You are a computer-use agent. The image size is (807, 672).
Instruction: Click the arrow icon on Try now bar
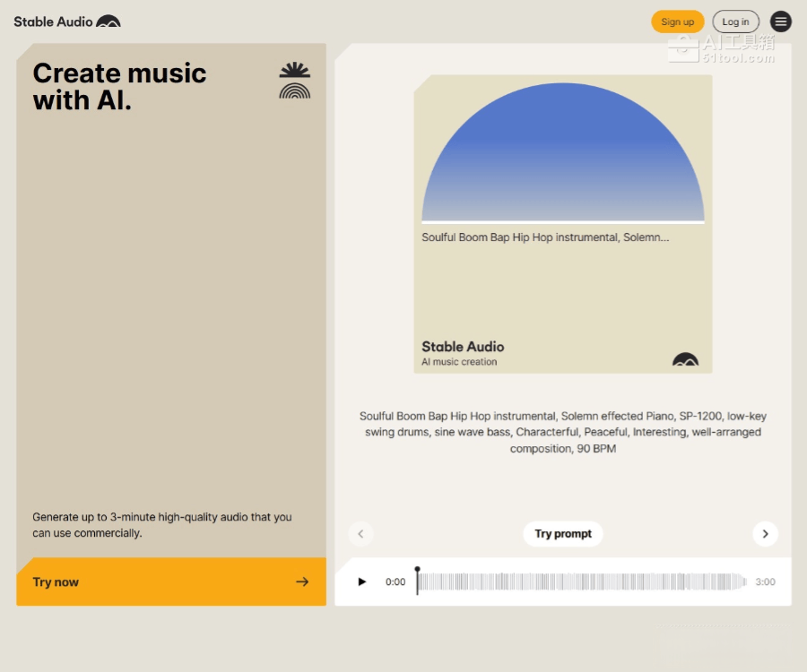[302, 582]
